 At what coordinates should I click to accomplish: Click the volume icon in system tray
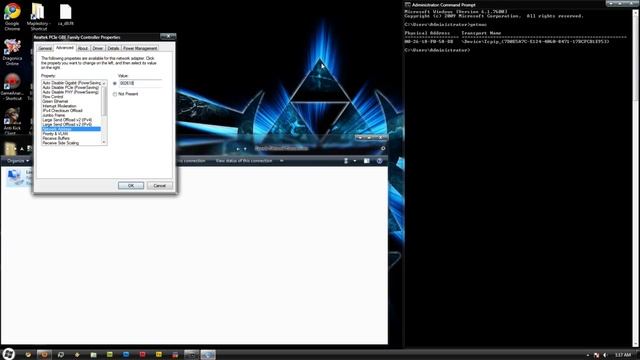605,355
